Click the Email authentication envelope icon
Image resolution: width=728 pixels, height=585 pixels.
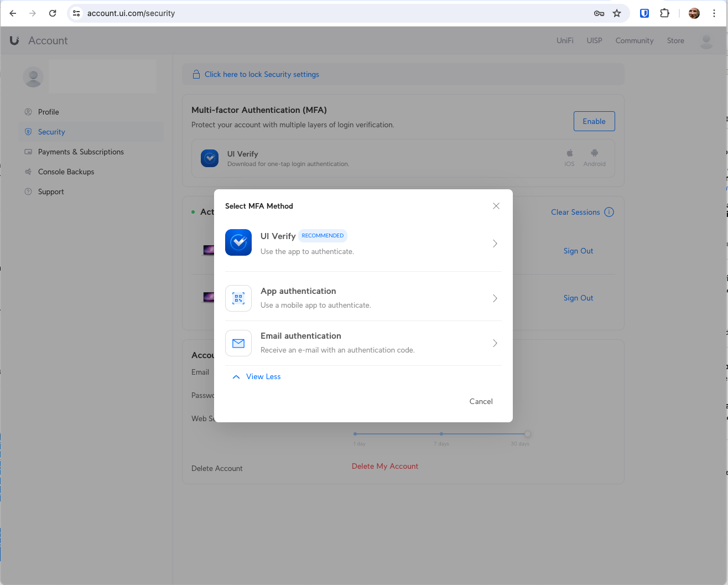pyautogui.click(x=238, y=343)
